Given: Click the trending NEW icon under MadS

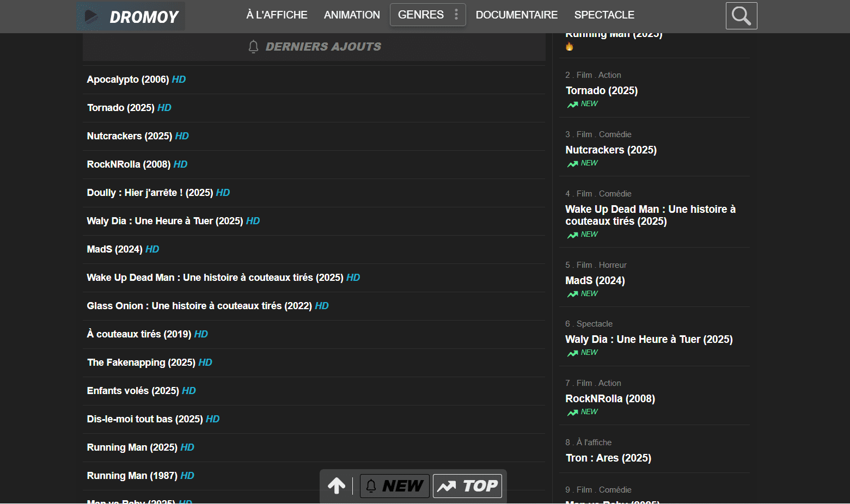Looking at the screenshot, I should point(572,294).
